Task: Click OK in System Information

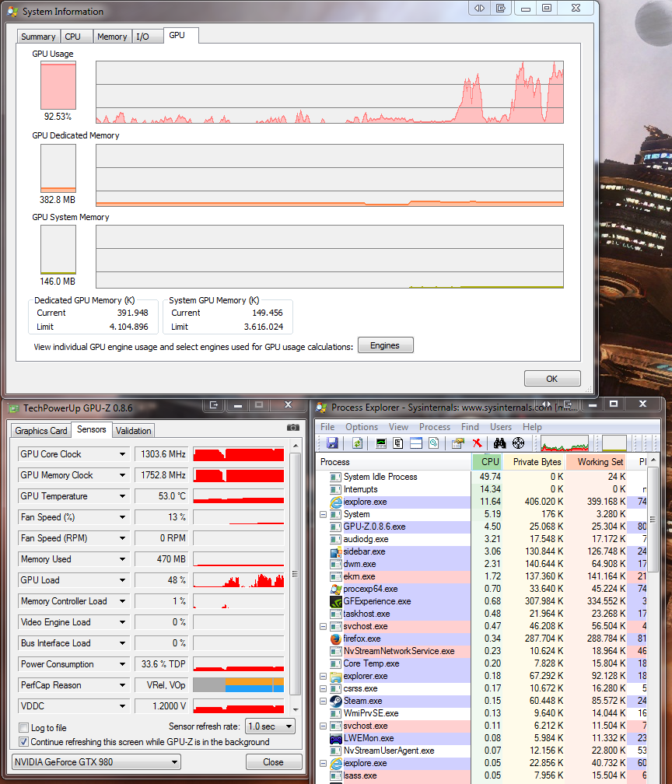Action: (x=552, y=379)
